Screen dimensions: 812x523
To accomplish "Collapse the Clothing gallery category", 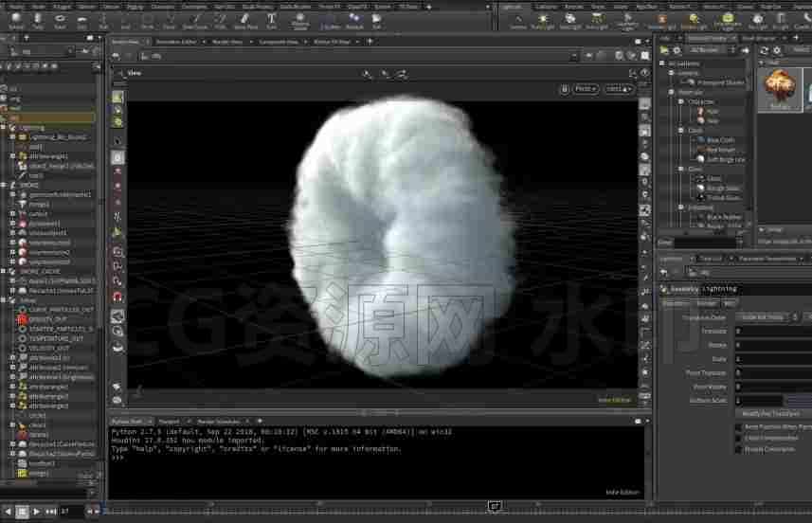I will coord(681,101).
